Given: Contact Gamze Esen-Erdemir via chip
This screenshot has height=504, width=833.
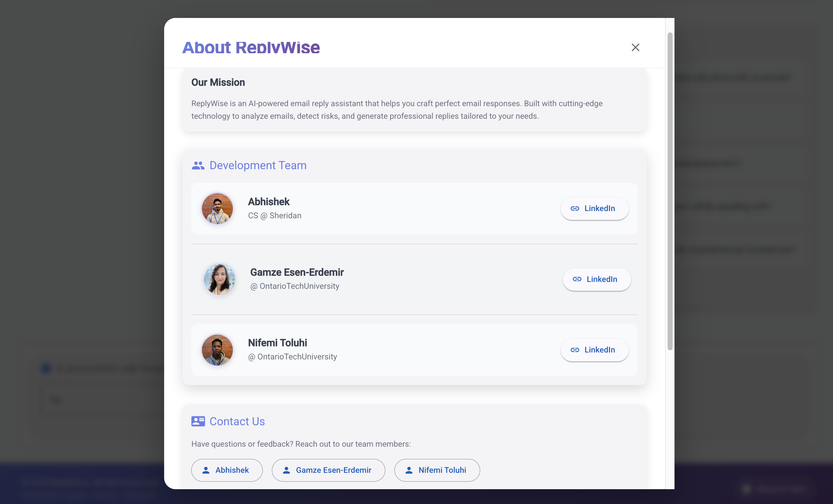Looking at the screenshot, I should click(328, 470).
